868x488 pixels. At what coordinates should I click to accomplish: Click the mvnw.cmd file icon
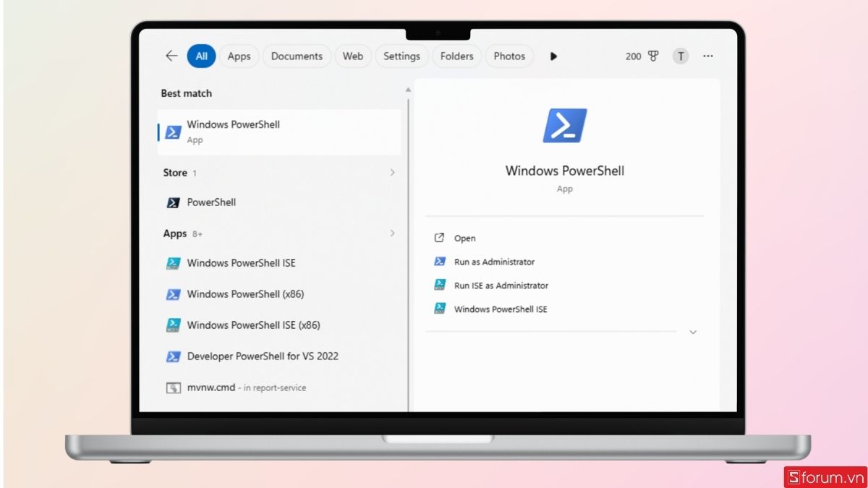point(173,388)
